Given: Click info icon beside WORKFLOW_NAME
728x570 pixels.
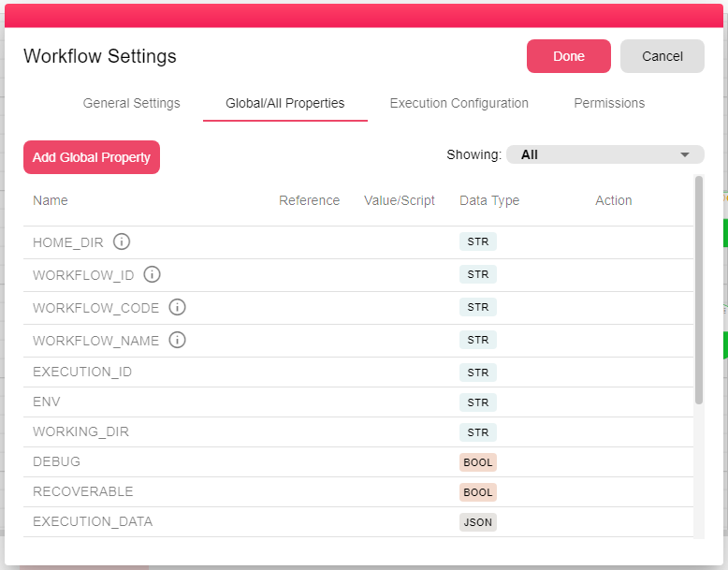Looking at the screenshot, I should (x=177, y=340).
